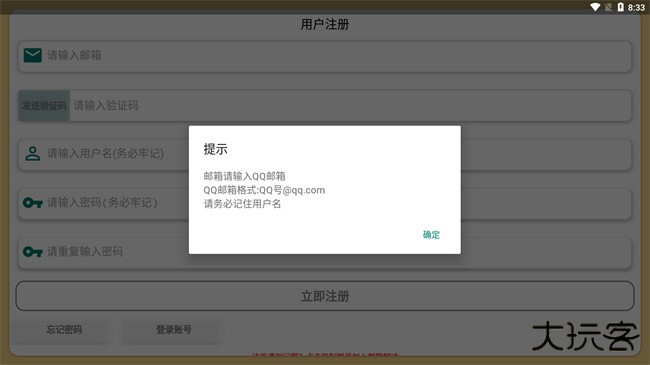Viewport: 650px width, 365px height.
Task: Click the no-SIM signal icon
Action: pyautogui.click(x=608, y=7)
